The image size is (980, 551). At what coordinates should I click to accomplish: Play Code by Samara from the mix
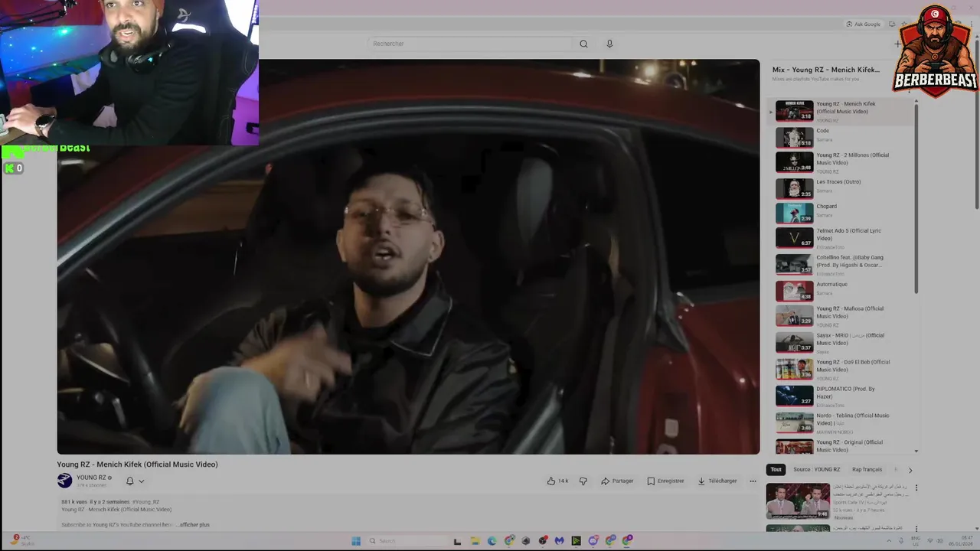(x=842, y=137)
